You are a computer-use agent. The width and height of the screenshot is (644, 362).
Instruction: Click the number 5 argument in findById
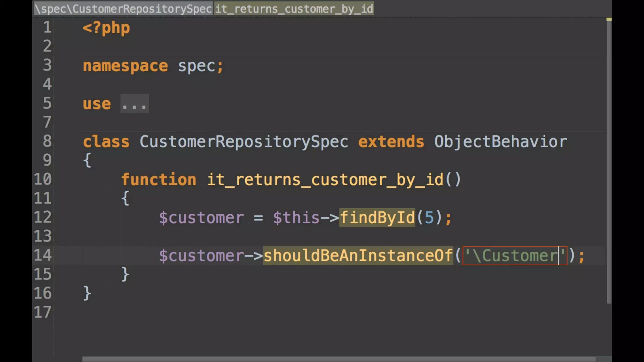tap(429, 217)
